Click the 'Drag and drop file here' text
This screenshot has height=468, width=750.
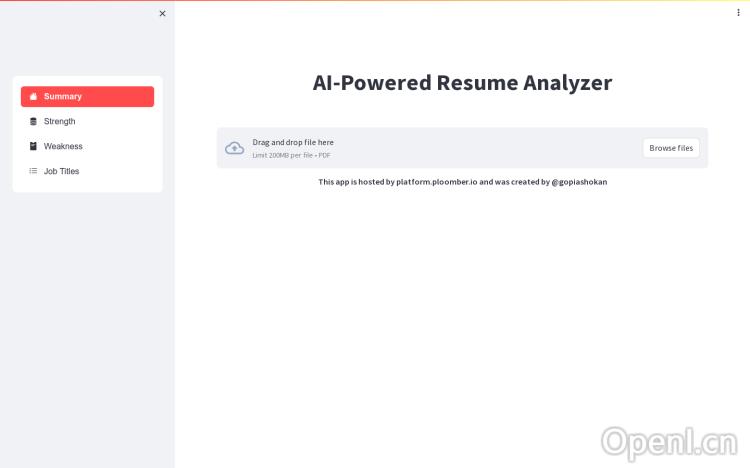[x=293, y=143]
